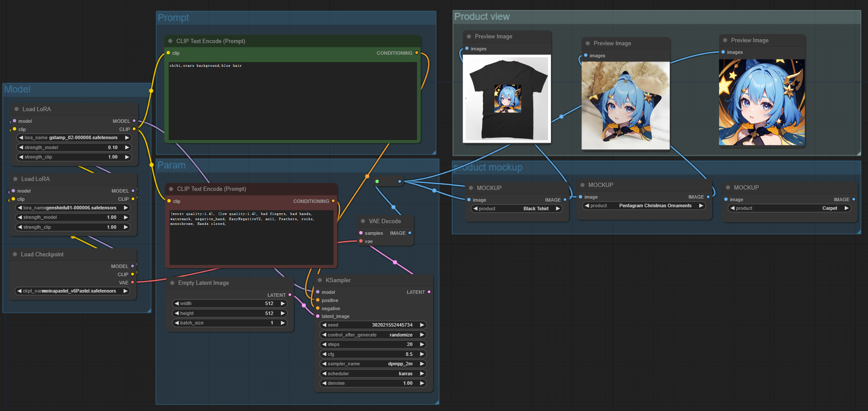
Task: Click the KSampler LATENT output socket
Action: [429, 292]
